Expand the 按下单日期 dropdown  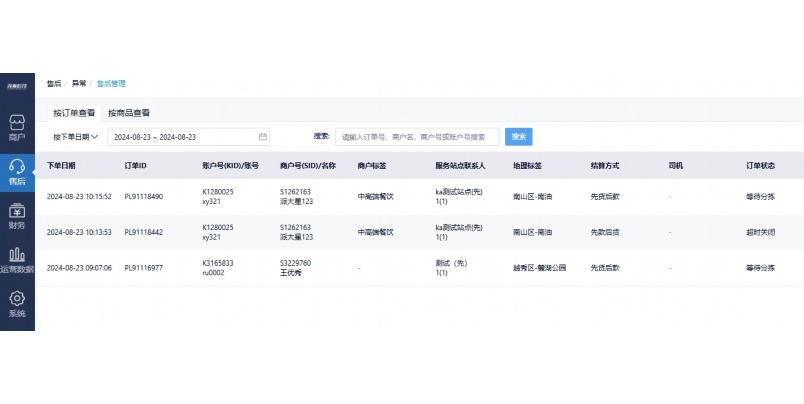point(75,137)
